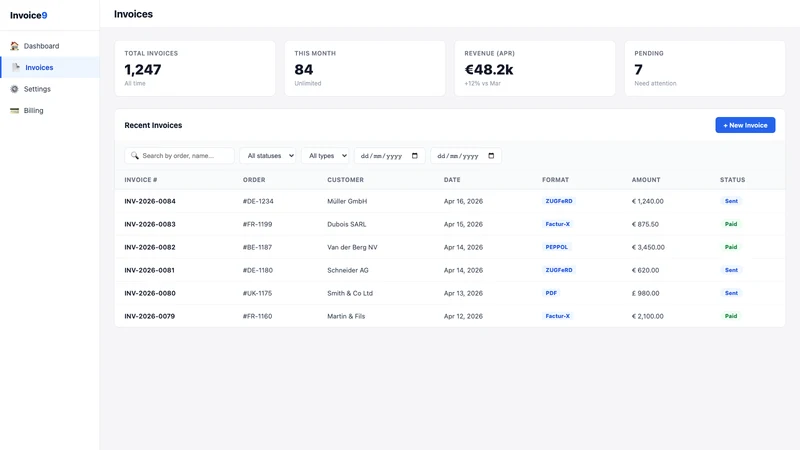Open invoice INV-2026-0083
The image size is (800, 450).
click(150, 224)
